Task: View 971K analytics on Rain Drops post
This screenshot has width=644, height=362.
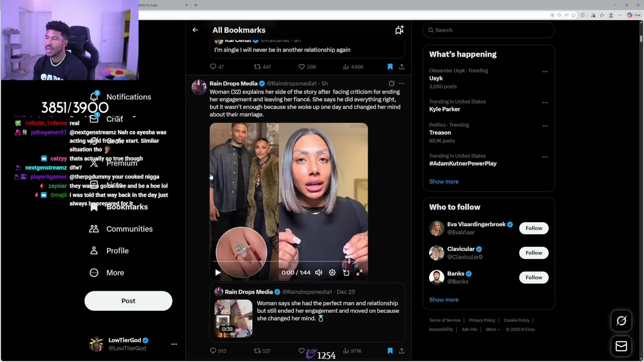Action: tap(352, 351)
